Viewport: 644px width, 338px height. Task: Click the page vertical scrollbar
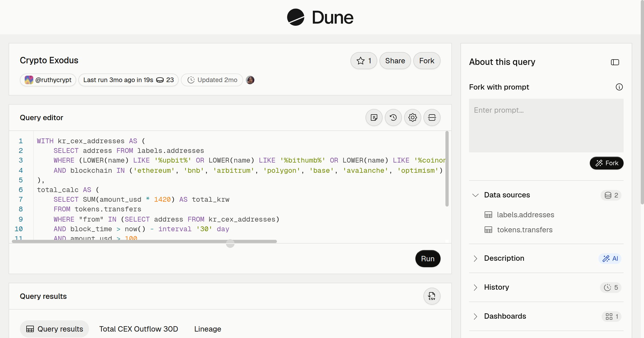pyautogui.click(x=642, y=102)
